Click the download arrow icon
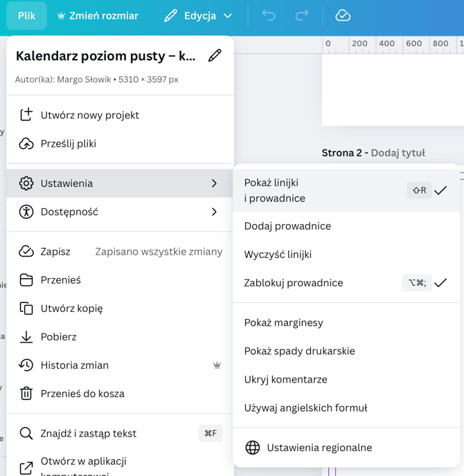Image resolution: width=464 pixels, height=476 pixels. tap(26, 337)
